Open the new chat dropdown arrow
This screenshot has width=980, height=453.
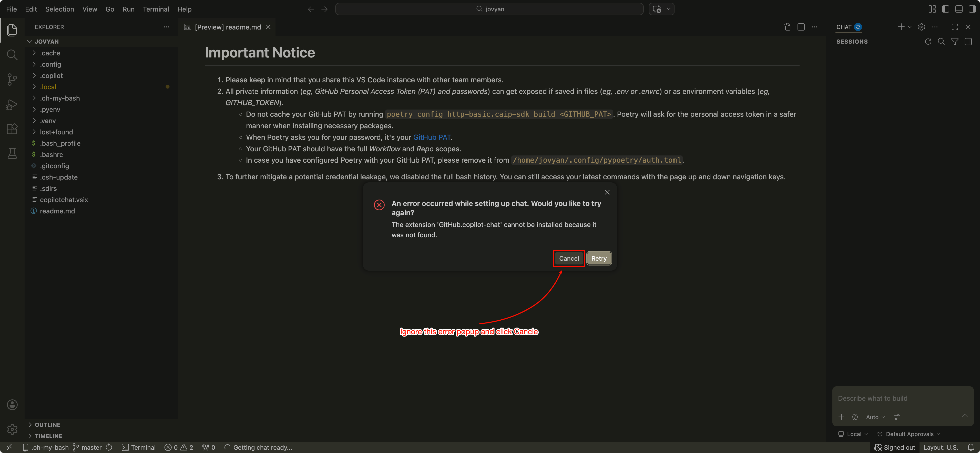pos(910,27)
